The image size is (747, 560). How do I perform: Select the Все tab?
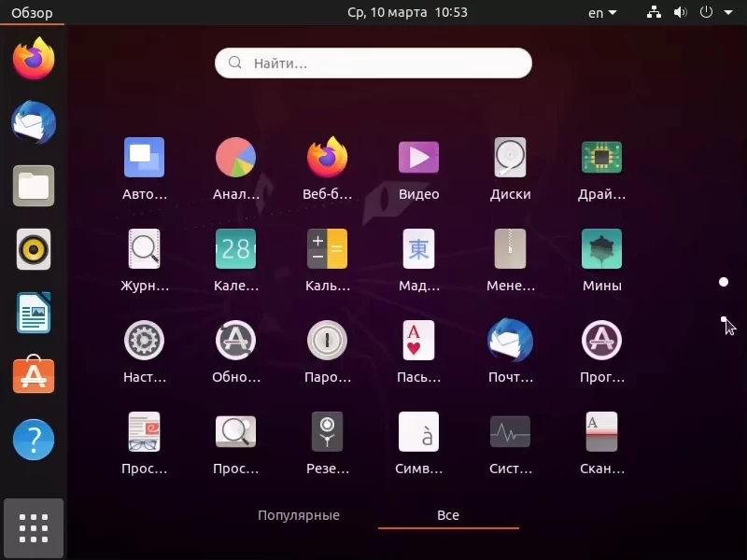point(448,515)
